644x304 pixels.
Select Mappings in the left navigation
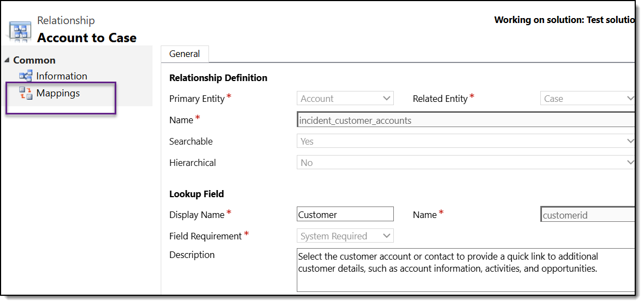58,93
